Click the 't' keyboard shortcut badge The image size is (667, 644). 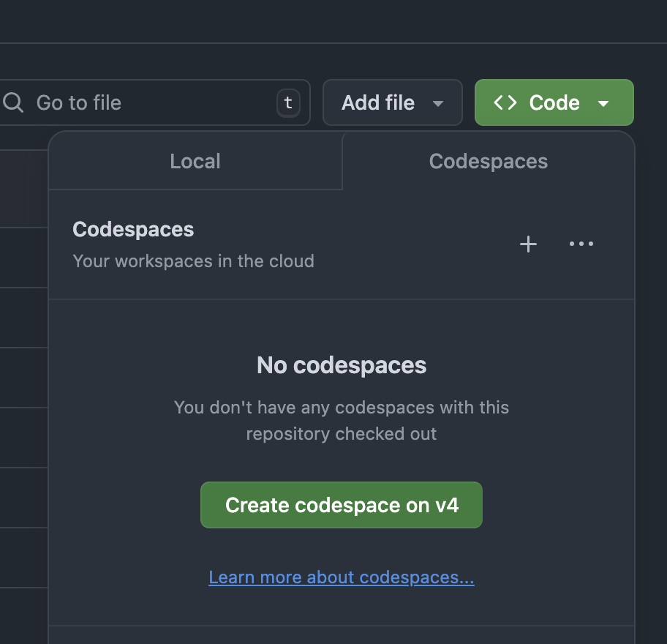point(288,103)
